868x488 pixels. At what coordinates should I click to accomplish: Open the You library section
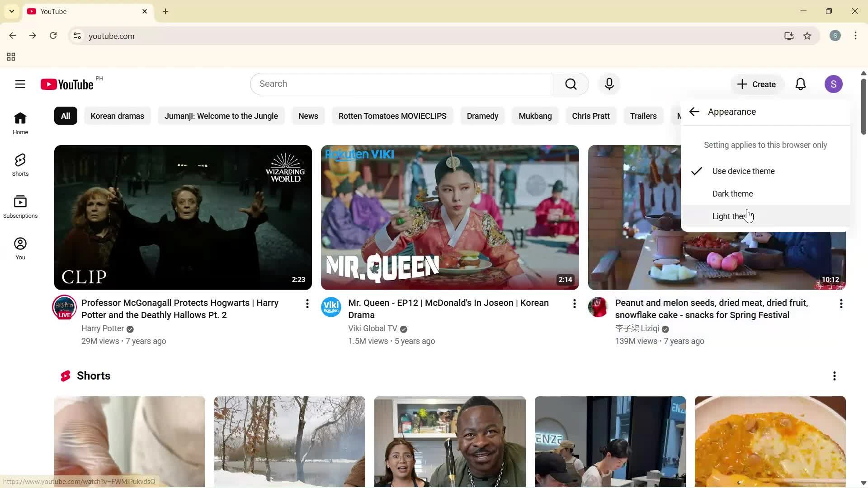pyautogui.click(x=20, y=248)
